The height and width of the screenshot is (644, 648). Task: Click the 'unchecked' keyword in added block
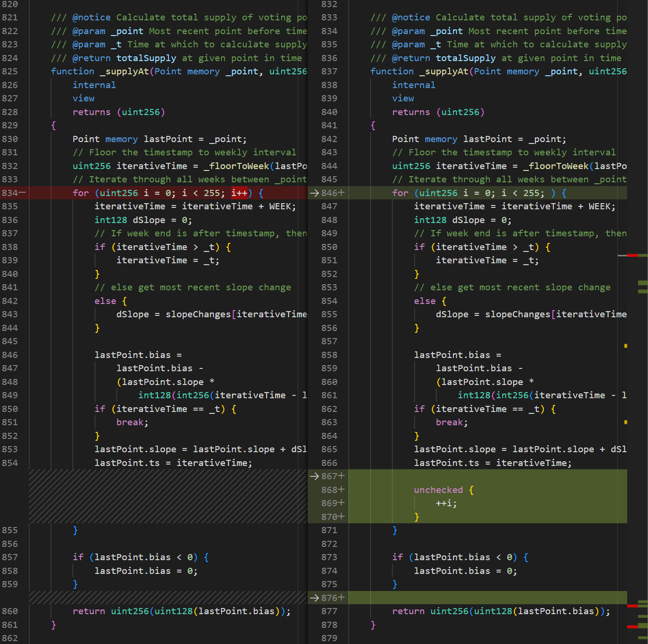click(x=438, y=490)
